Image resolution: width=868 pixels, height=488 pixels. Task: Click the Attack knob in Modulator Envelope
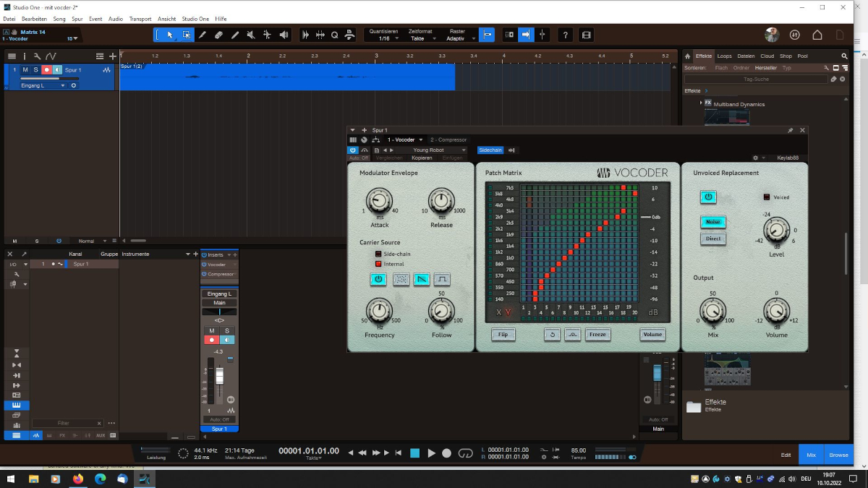[x=378, y=200]
